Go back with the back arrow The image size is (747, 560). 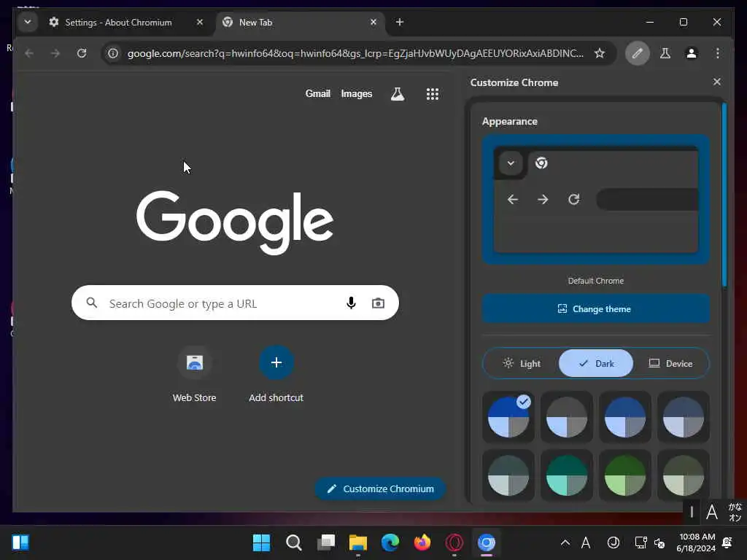(29, 53)
